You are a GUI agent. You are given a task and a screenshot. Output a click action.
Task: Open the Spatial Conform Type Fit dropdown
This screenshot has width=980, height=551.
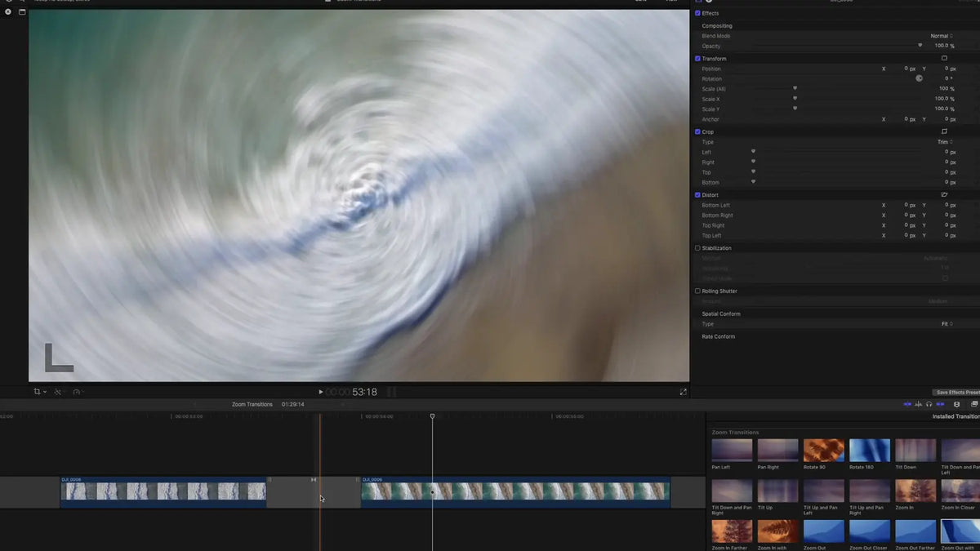click(x=947, y=324)
